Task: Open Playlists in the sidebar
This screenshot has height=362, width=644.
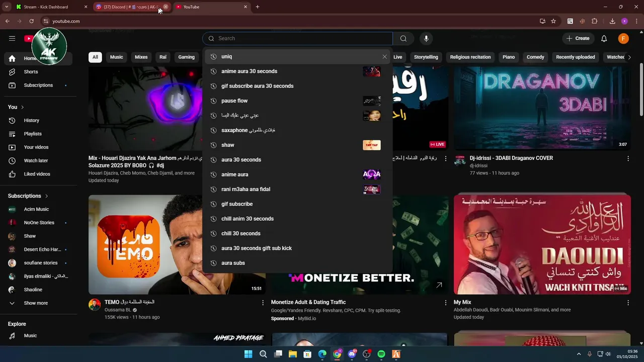Action: (x=39, y=134)
